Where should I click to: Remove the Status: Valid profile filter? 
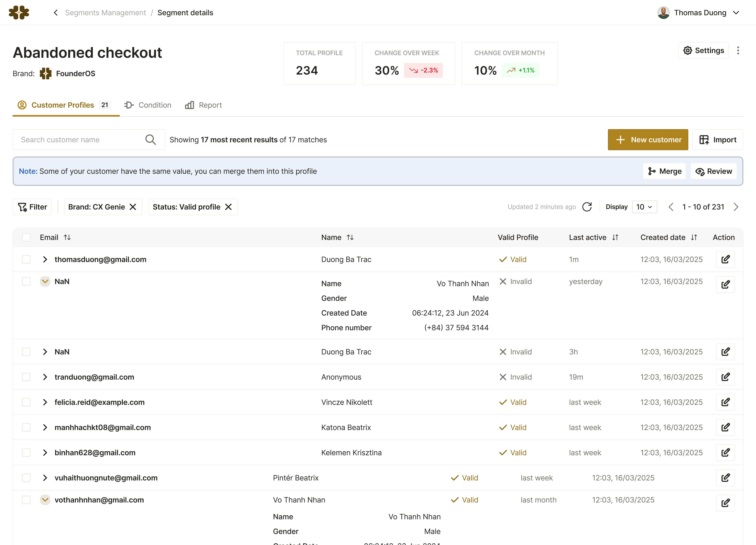click(x=228, y=207)
